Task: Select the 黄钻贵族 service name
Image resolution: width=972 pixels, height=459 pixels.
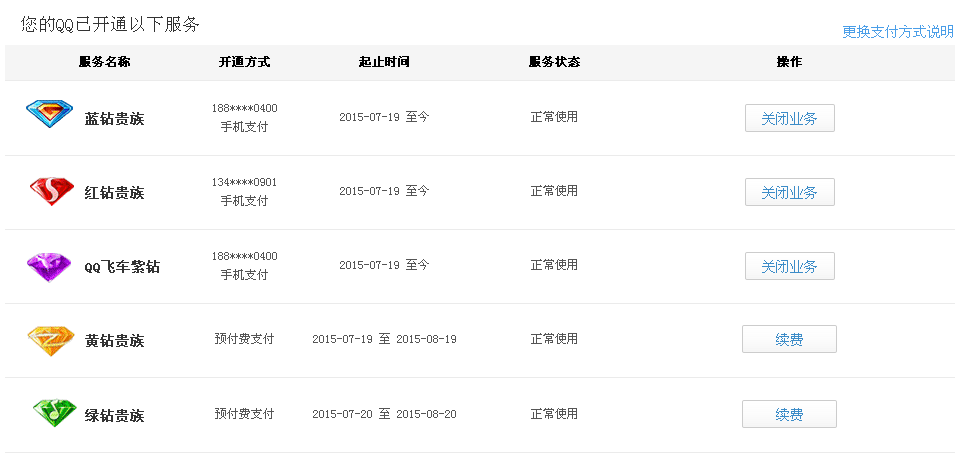Action: (x=115, y=341)
